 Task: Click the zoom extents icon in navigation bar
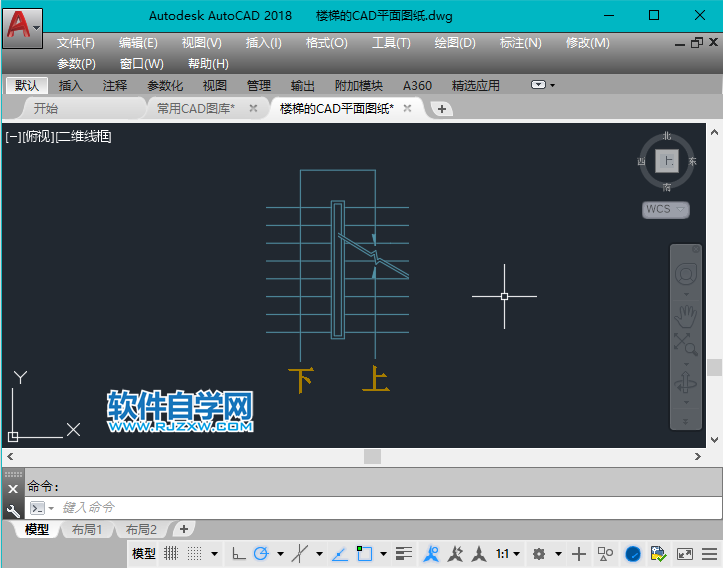[686, 344]
